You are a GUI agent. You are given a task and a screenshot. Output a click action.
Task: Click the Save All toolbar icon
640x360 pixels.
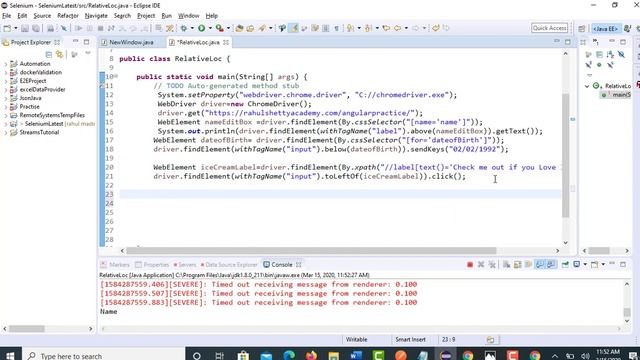pos(36,28)
